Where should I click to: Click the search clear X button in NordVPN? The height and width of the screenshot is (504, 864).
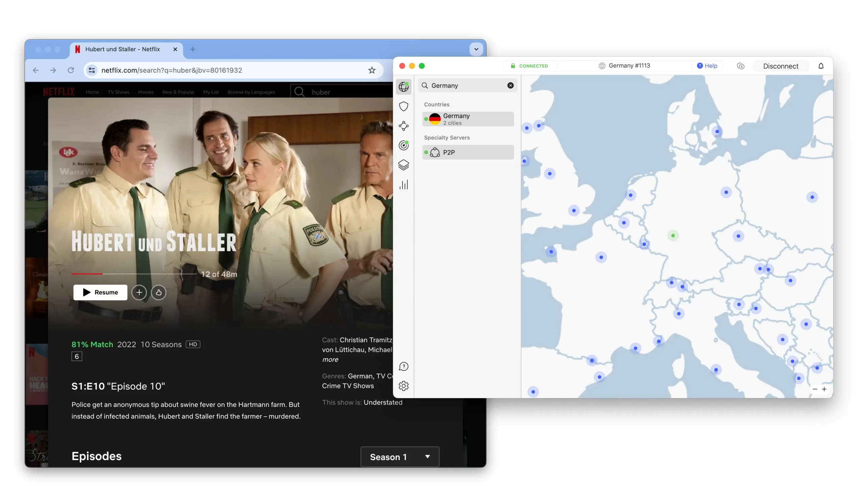tap(510, 85)
